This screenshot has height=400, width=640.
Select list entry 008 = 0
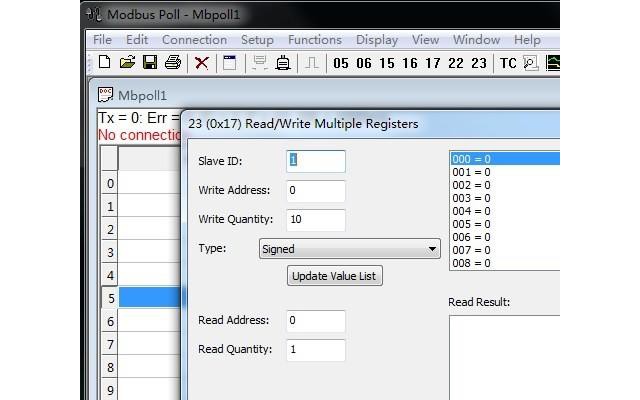(505, 263)
